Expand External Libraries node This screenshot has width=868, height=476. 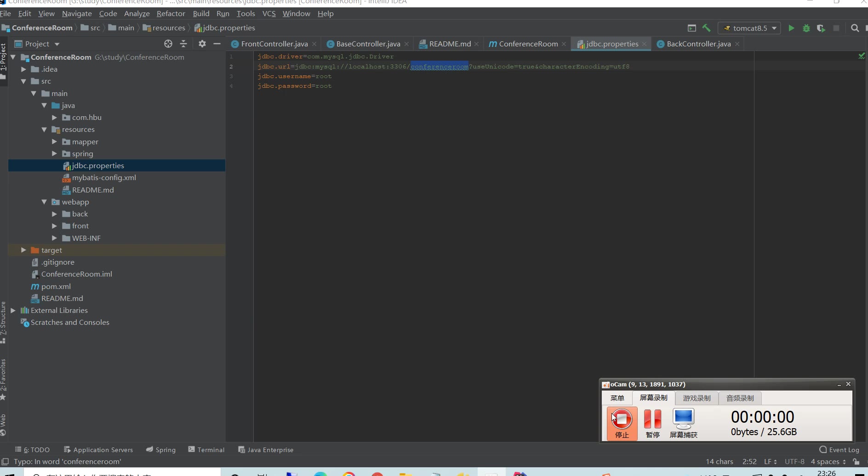13,310
